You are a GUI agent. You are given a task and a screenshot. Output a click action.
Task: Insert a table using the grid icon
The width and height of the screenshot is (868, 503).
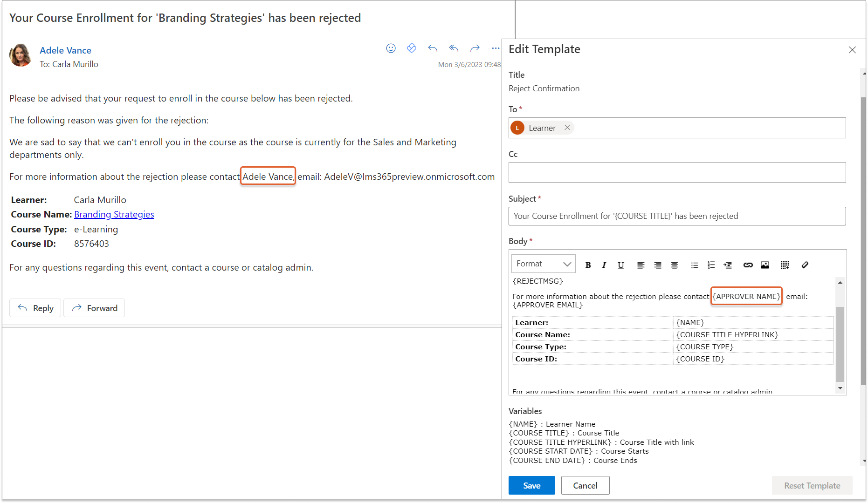(x=785, y=265)
